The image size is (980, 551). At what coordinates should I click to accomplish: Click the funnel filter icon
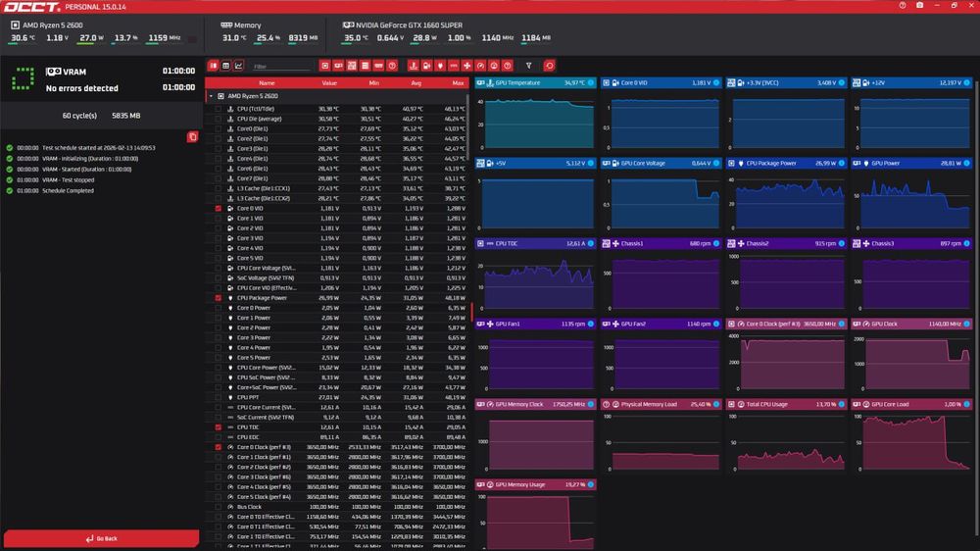point(529,66)
